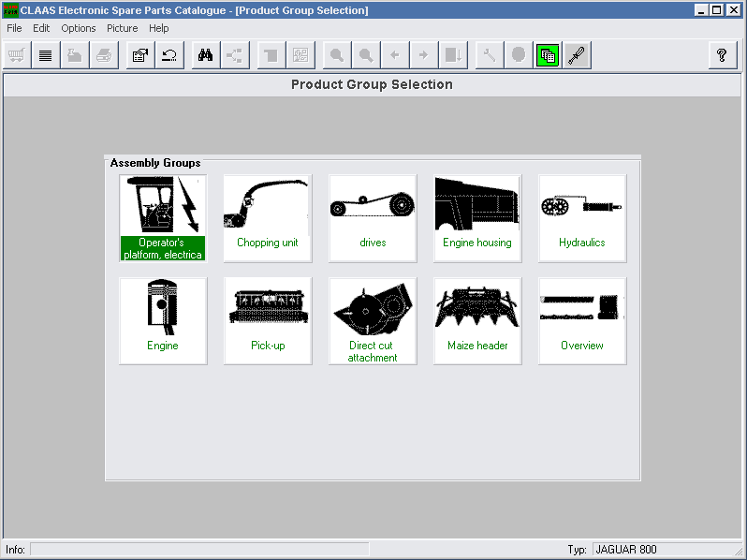Image resolution: width=747 pixels, height=560 pixels.
Task: Maximize the CLAAS catalogue window
Action: 716,10
